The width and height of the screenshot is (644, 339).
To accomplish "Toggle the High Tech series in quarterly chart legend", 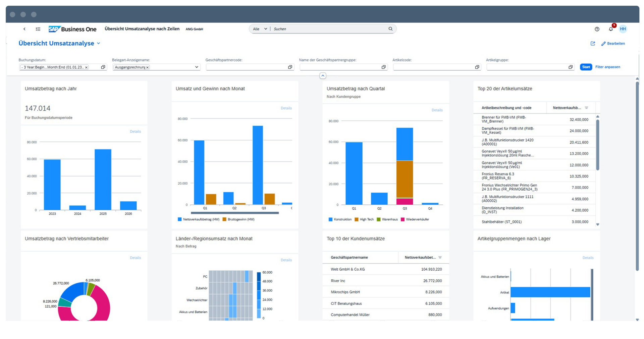I will pos(364,219).
